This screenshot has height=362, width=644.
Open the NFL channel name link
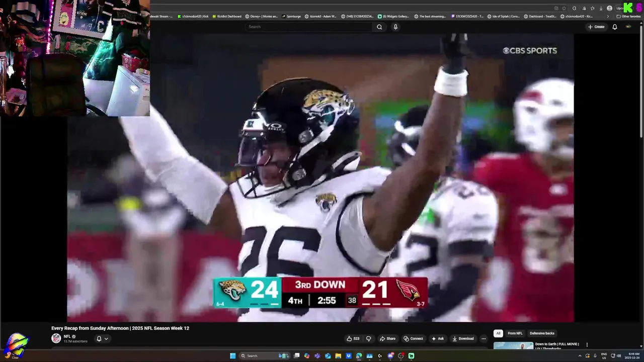pos(67,336)
